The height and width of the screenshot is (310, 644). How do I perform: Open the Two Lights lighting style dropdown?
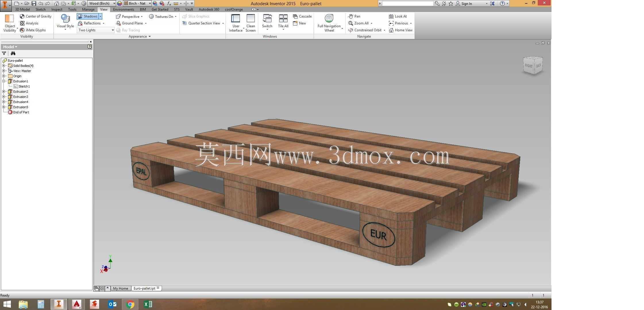96,30
